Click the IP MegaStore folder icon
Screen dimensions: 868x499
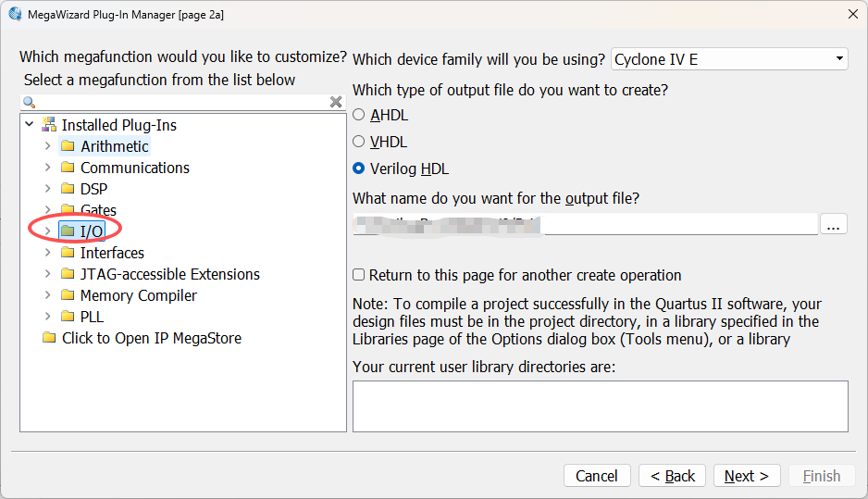tap(49, 337)
